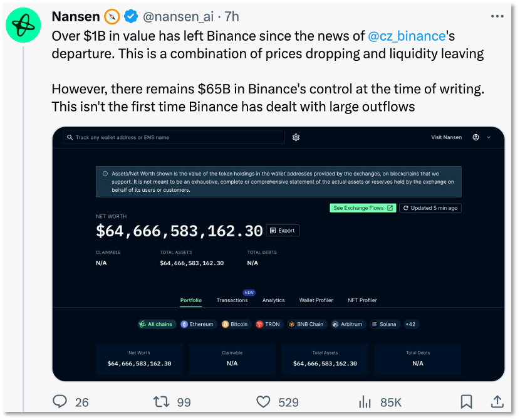Expand the account dropdown chevron
Image resolution: width=520 pixels, height=420 pixels.
(x=489, y=137)
